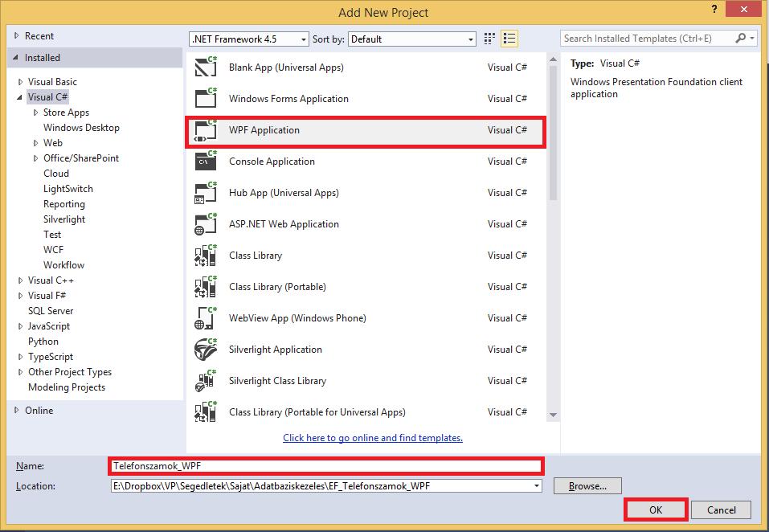Focus the Search Installed Templates box
The height and width of the screenshot is (532, 769).
[648, 39]
